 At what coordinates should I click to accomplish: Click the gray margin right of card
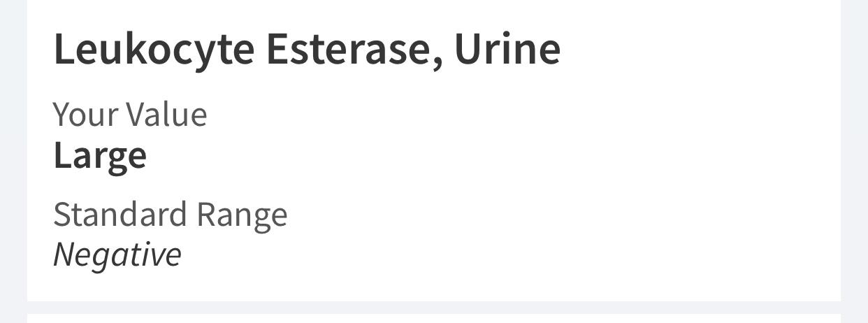coord(854,161)
